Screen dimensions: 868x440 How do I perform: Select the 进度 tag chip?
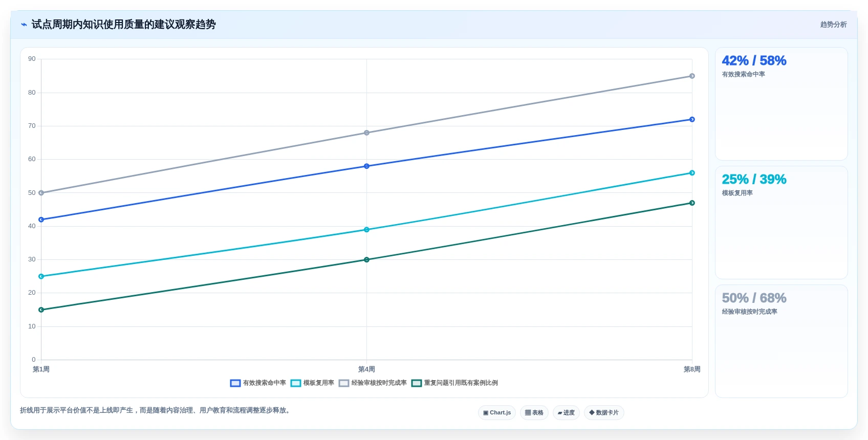[x=566, y=413]
